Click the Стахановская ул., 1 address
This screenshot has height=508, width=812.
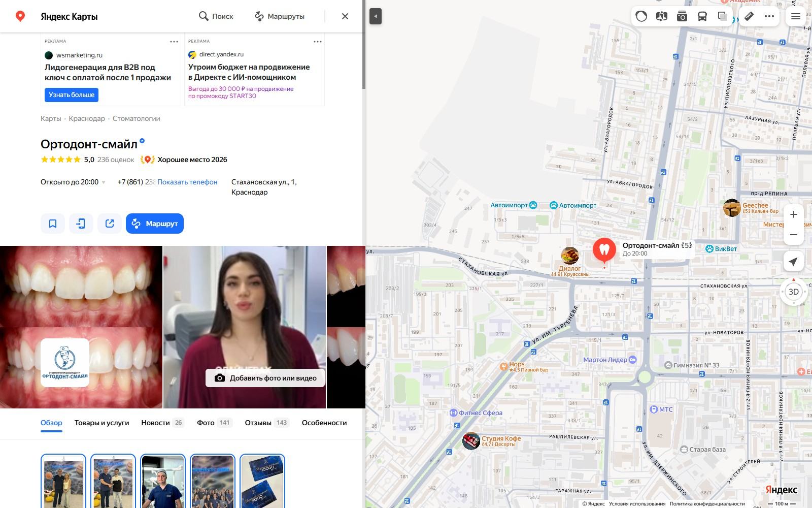pyautogui.click(x=264, y=187)
